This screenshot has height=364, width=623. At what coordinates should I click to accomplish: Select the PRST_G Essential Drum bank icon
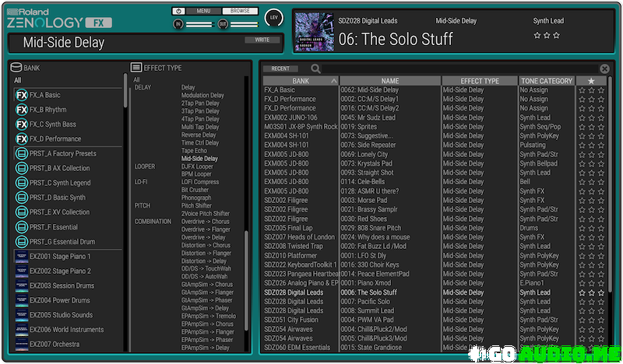[22, 242]
